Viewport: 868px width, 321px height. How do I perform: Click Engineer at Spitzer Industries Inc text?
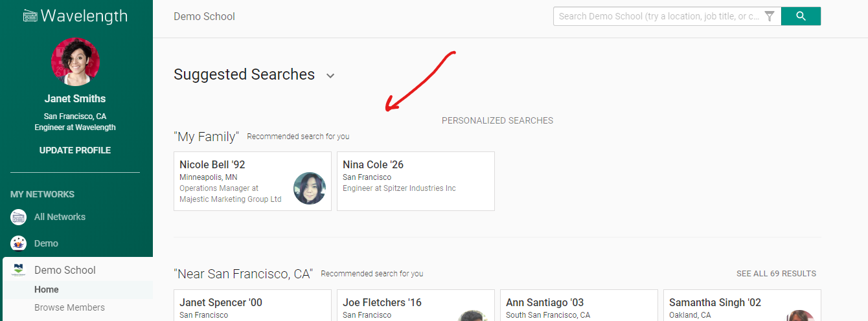click(x=399, y=188)
